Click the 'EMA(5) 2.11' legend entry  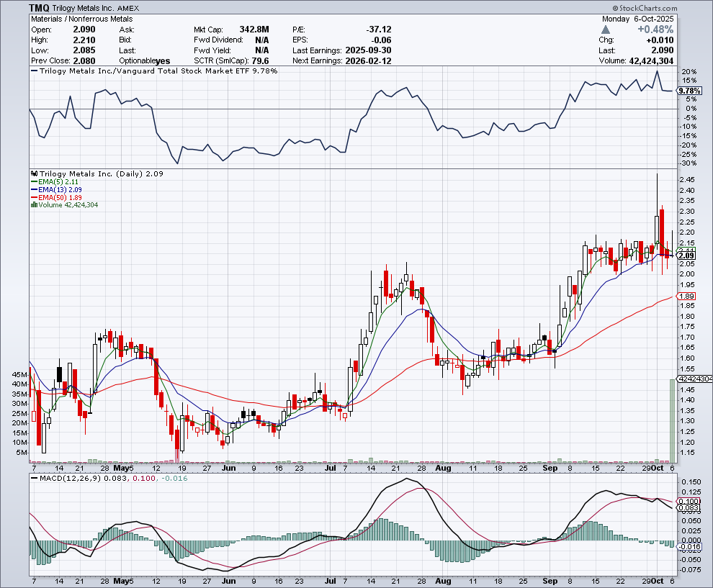[x=58, y=182]
